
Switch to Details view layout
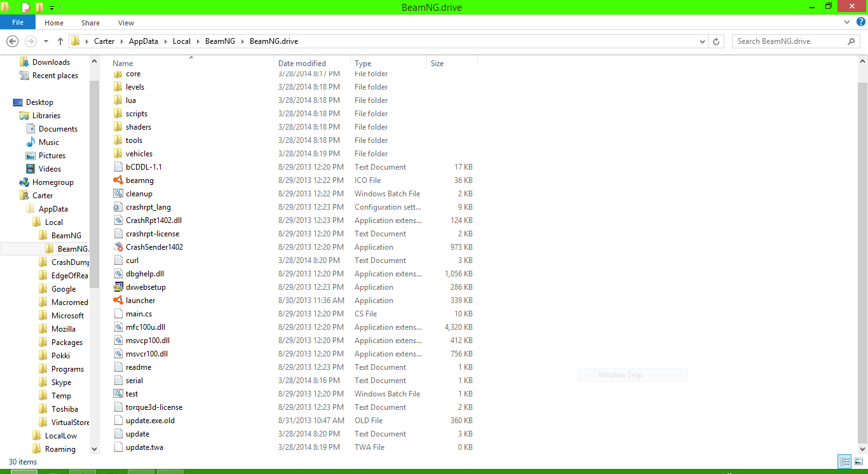tap(844, 461)
